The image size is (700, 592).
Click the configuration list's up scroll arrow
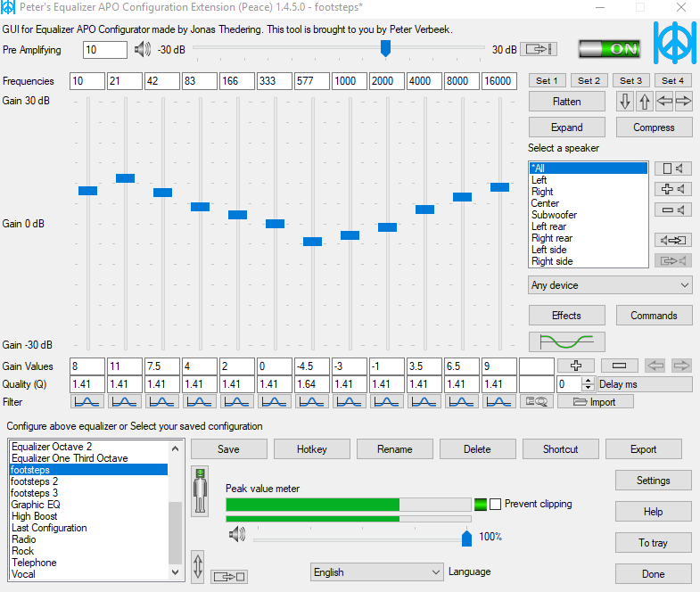[176, 448]
